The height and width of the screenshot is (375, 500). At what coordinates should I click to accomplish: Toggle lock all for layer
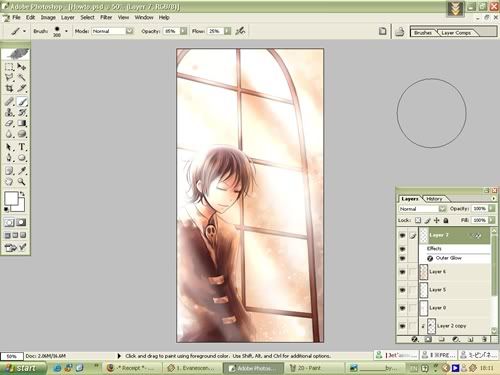tap(446, 220)
